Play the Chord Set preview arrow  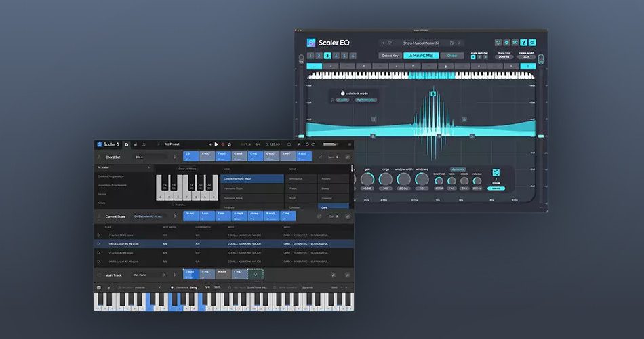coord(176,157)
